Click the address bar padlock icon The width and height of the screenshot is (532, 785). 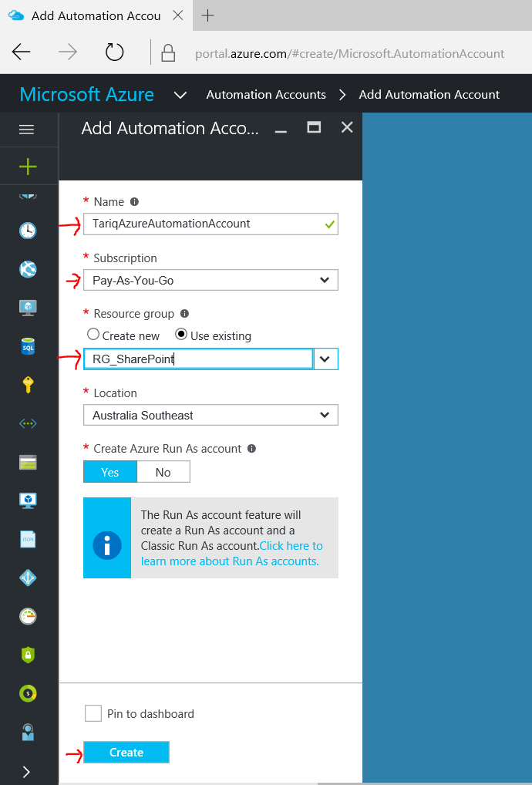coord(168,52)
